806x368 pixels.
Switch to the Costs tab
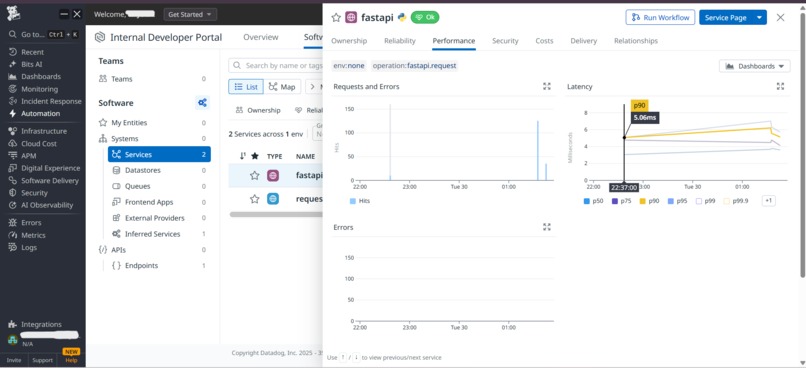tap(544, 41)
